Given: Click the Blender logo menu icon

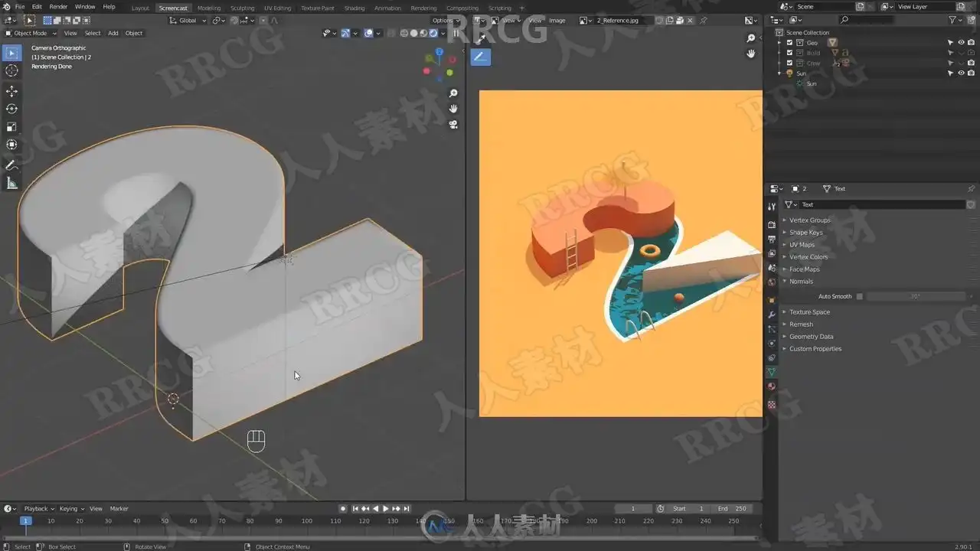Looking at the screenshot, I should click(7, 7).
